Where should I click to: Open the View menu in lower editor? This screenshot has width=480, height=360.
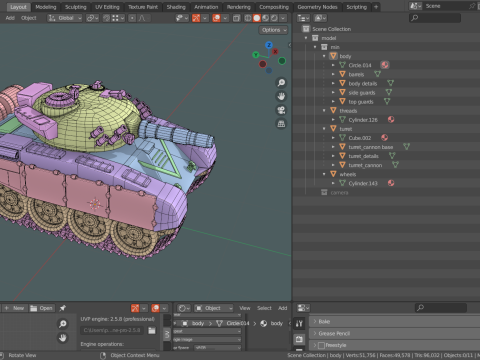tap(245, 308)
